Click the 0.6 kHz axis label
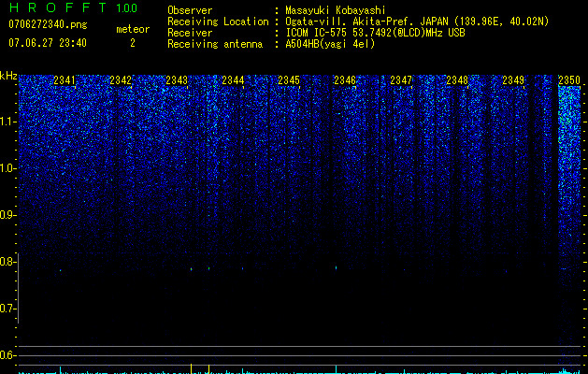Screen dimensions: 588x374 click(8, 355)
